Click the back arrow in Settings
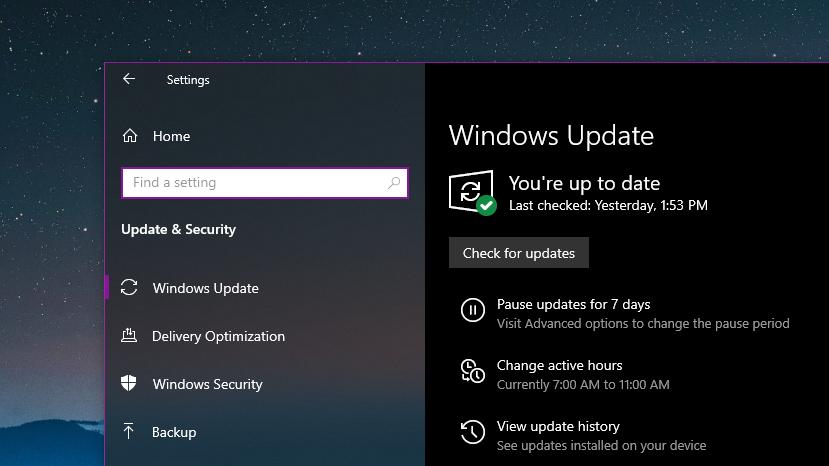 pyautogui.click(x=129, y=79)
